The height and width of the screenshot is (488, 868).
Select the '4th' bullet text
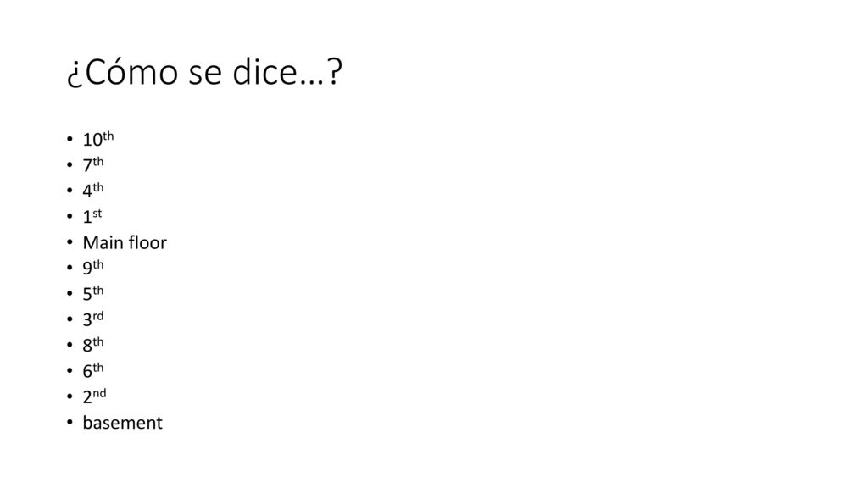[x=93, y=190]
